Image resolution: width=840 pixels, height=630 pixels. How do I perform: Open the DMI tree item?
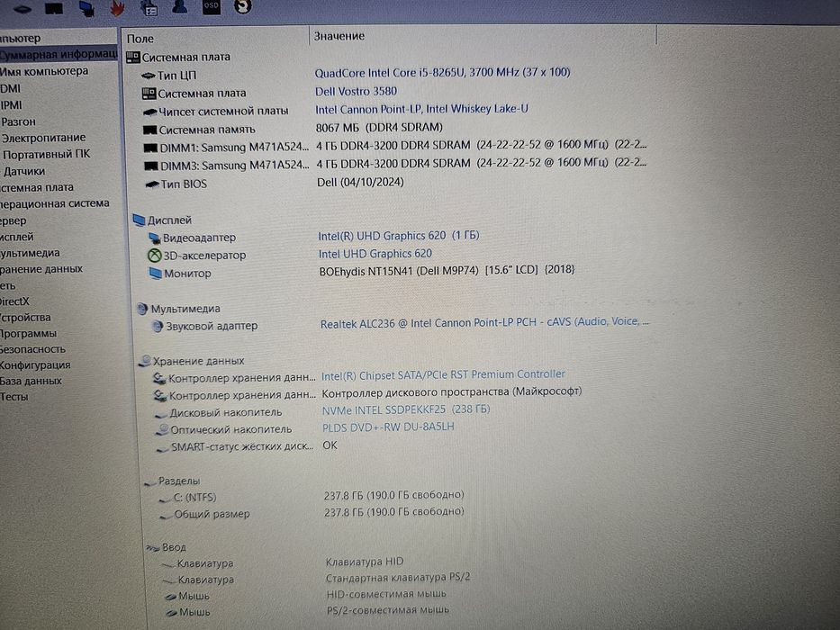(11, 88)
